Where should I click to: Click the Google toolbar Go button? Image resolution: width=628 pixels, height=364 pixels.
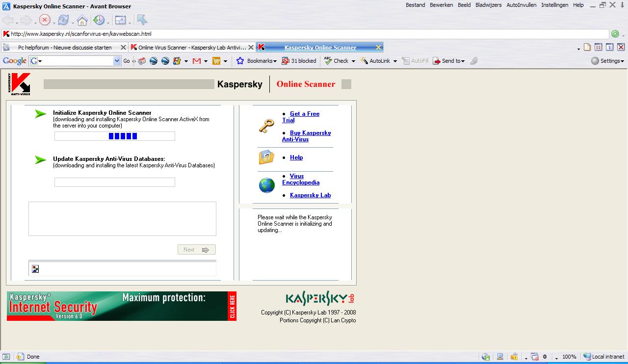point(127,61)
